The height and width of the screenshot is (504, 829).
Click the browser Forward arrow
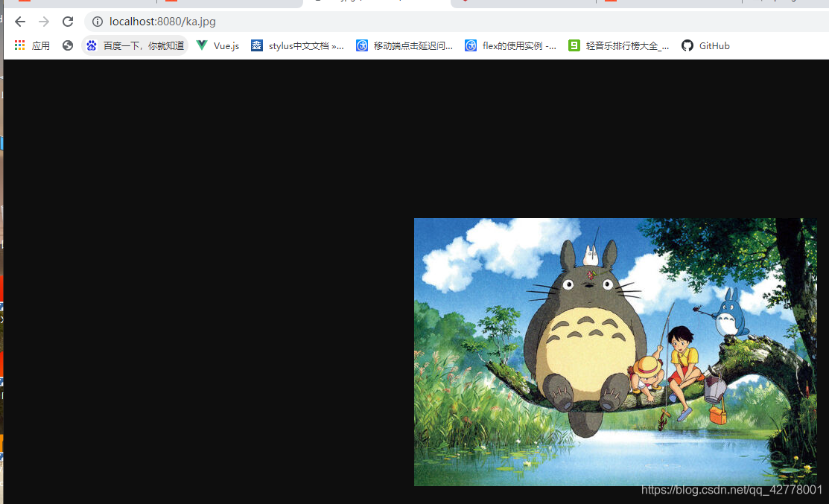pos(44,22)
